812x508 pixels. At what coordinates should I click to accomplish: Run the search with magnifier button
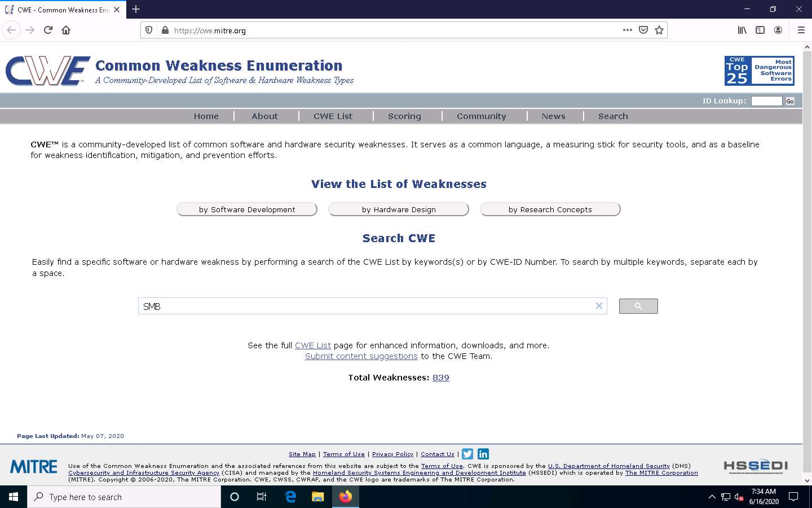[x=638, y=306]
